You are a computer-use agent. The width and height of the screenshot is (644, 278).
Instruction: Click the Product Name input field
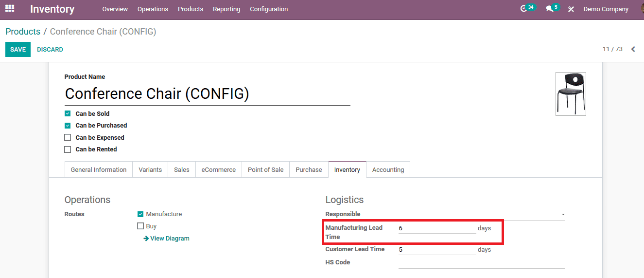tap(207, 94)
